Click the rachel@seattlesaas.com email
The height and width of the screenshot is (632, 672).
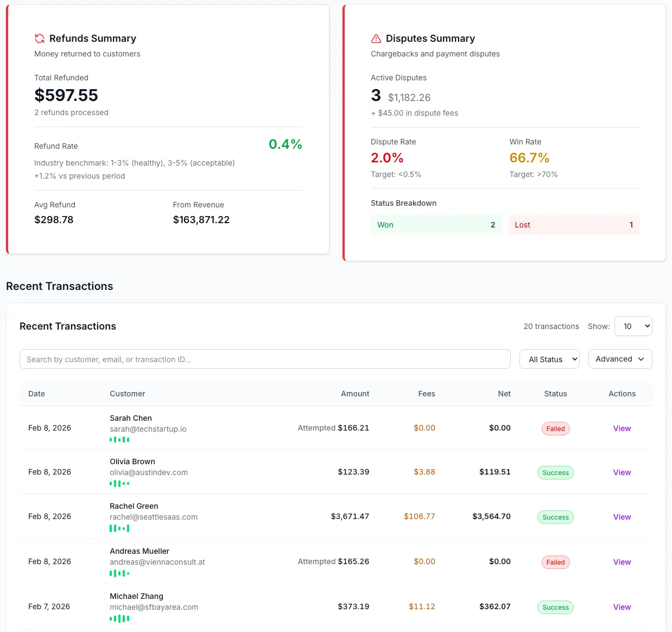154,517
